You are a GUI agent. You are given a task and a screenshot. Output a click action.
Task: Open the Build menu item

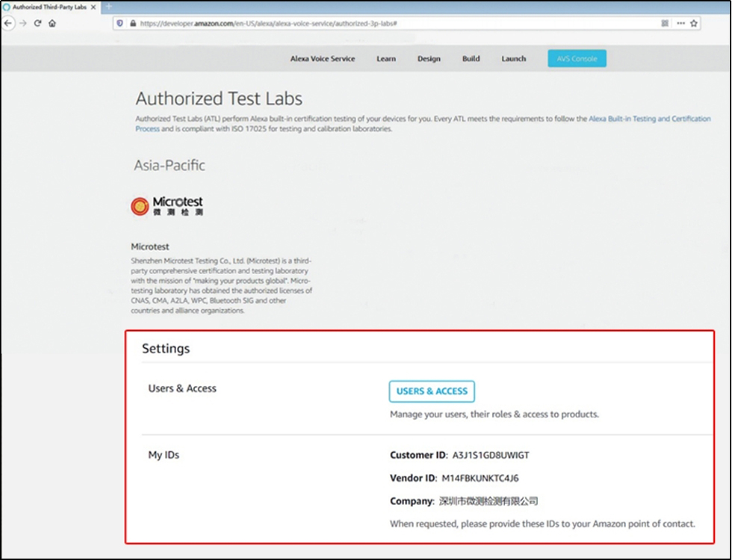point(471,59)
